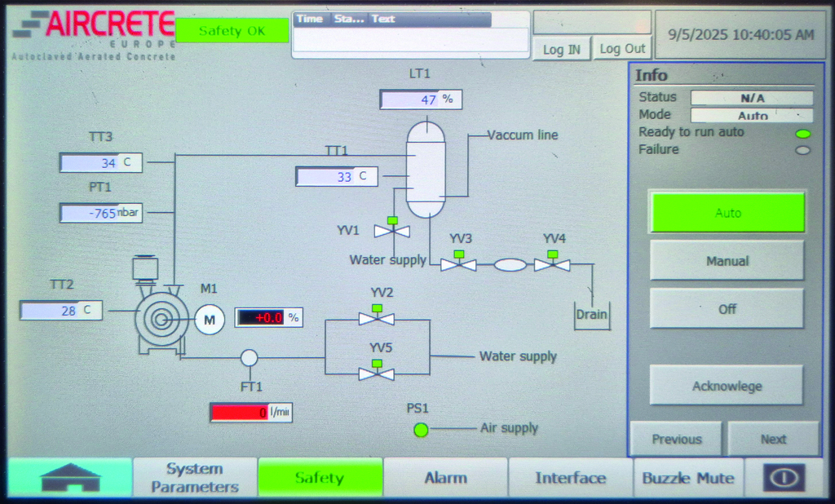Select the YV1 water supply valve
Image resolution: width=835 pixels, height=504 pixels.
click(392, 231)
